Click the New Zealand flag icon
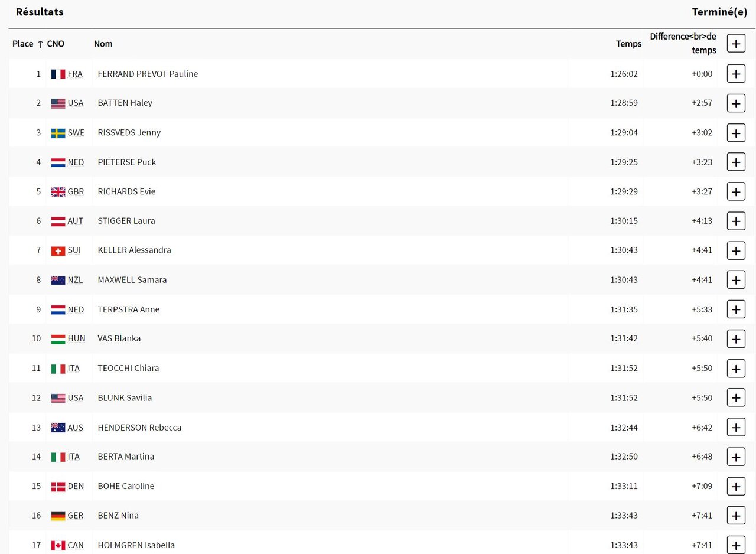This screenshot has width=756, height=554. 58,280
